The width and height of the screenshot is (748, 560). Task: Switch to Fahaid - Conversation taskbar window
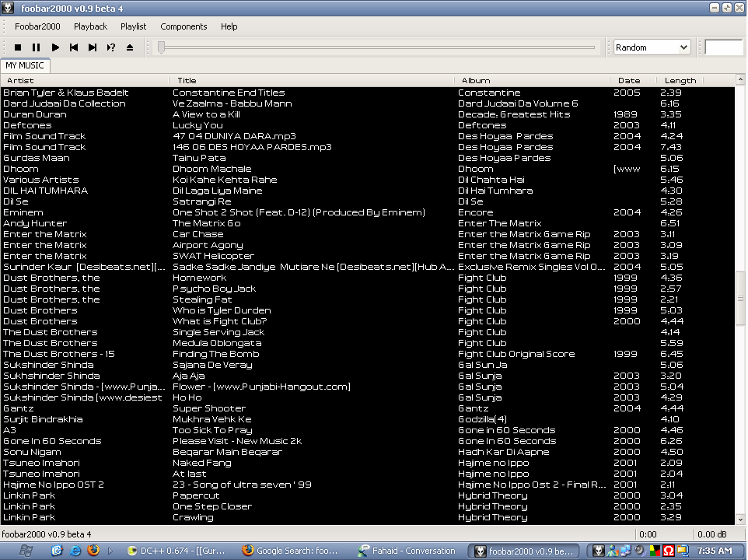click(407, 551)
